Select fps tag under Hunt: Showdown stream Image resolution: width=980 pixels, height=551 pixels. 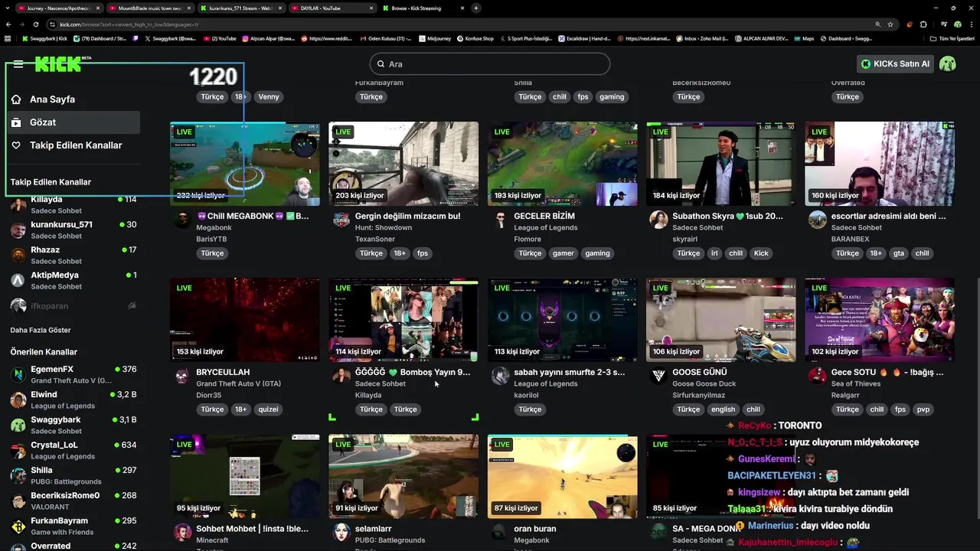423,253
